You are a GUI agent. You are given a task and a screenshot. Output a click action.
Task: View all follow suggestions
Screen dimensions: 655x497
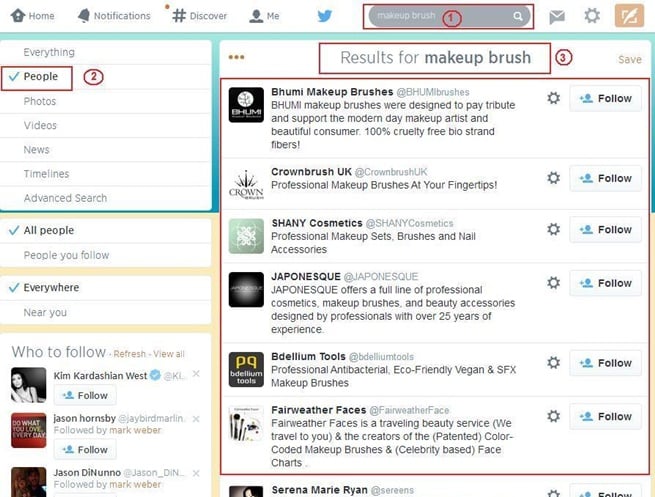point(168,354)
